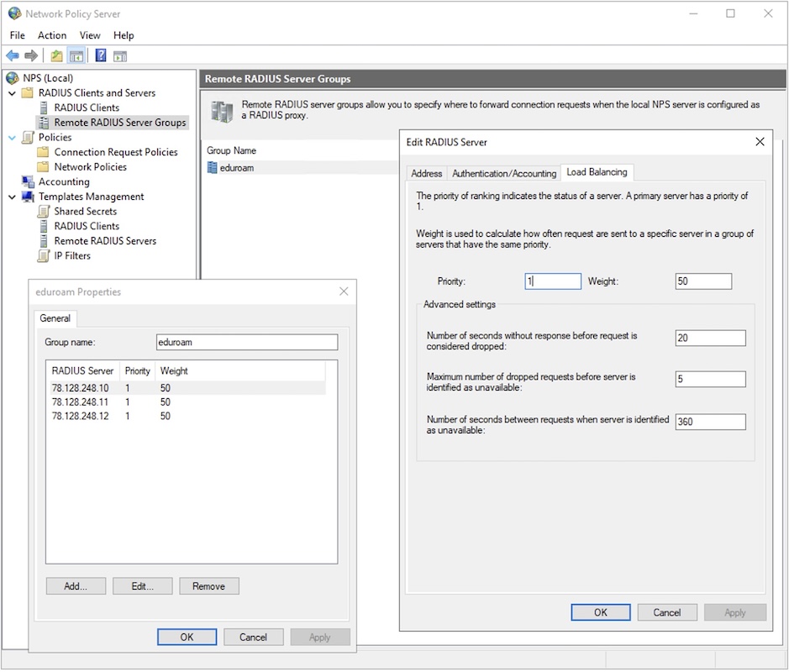789x672 pixels.
Task: Collapse the Policies tree node
Action: (13, 137)
